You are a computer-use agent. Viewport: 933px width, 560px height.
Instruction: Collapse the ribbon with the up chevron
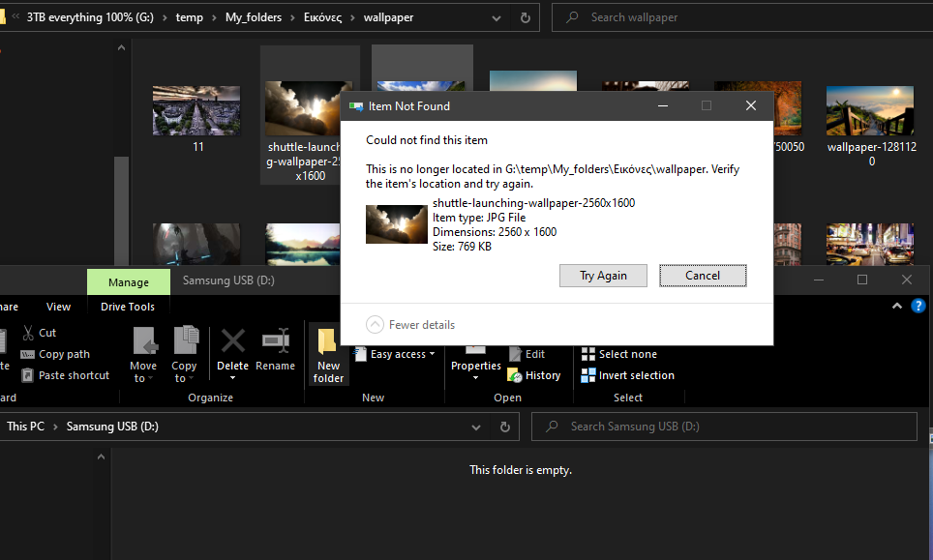coord(896,307)
